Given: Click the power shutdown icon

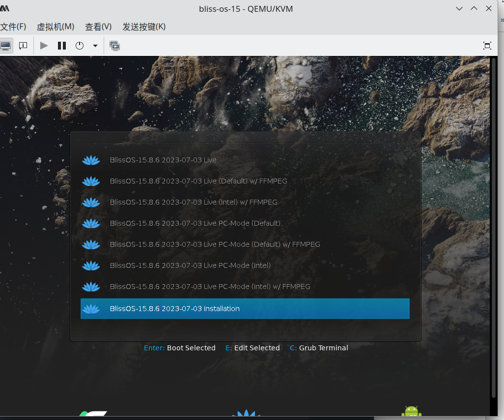Looking at the screenshot, I should 80,46.
